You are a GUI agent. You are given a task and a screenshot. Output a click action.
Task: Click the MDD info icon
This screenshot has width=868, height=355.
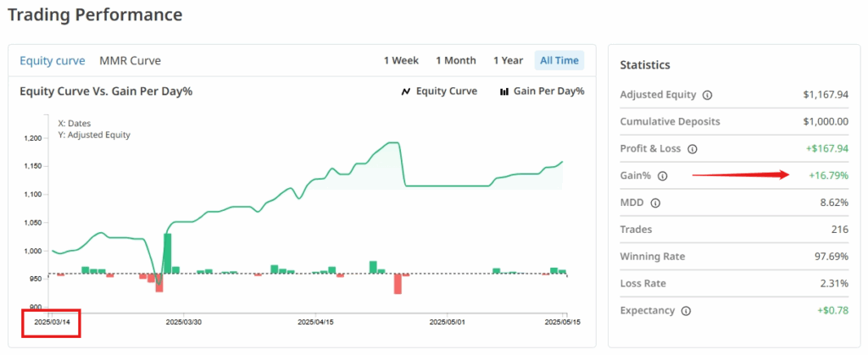(655, 202)
